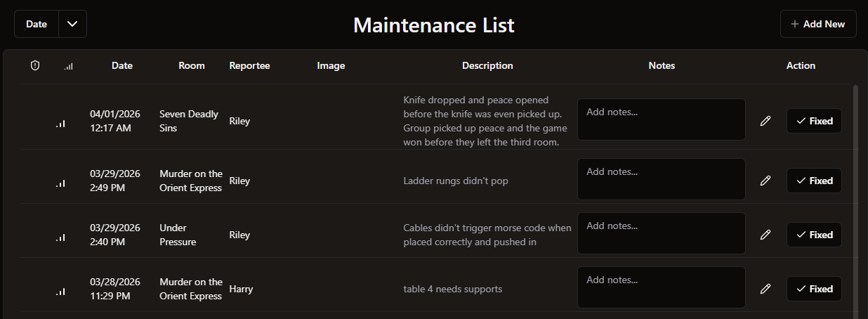This screenshot has width=868, height=319.
Task: Click priority bars icon for Under Pressure row
Action: tap(61, 237)
